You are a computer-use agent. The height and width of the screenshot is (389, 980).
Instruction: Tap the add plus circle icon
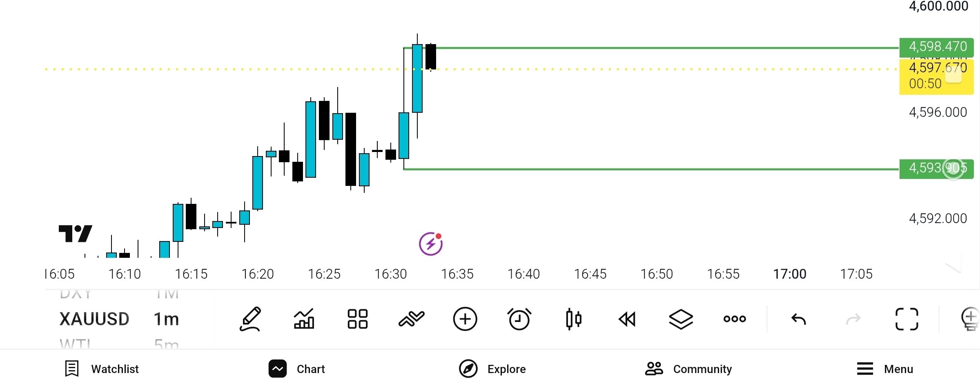tap(465, 319)
